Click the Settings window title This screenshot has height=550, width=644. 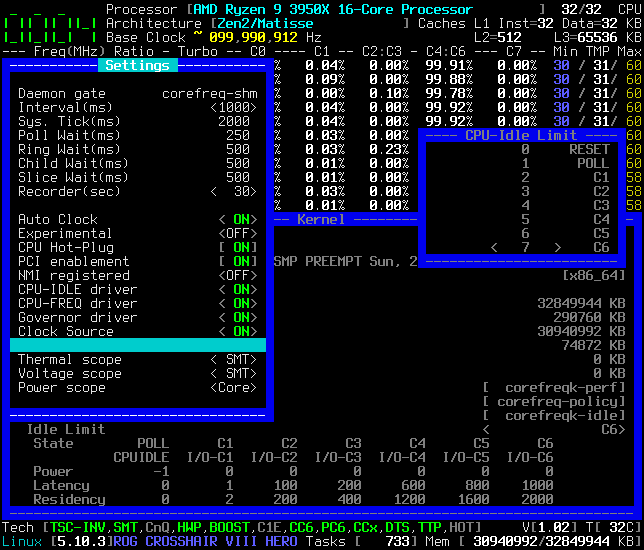point(138,65)
